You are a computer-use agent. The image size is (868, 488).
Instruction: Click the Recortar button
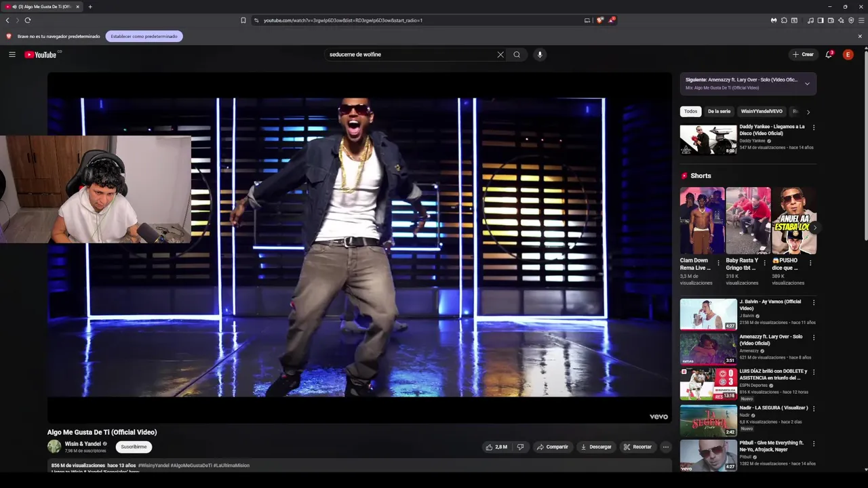pos(637,447)
